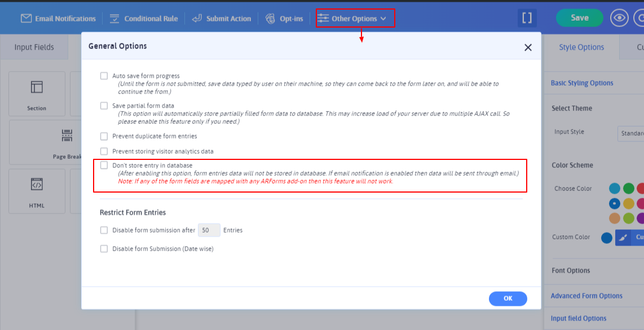This screenshot has width=644, height=330.
Task: Tick Prevent duplicate form entries
Action: 104,136
